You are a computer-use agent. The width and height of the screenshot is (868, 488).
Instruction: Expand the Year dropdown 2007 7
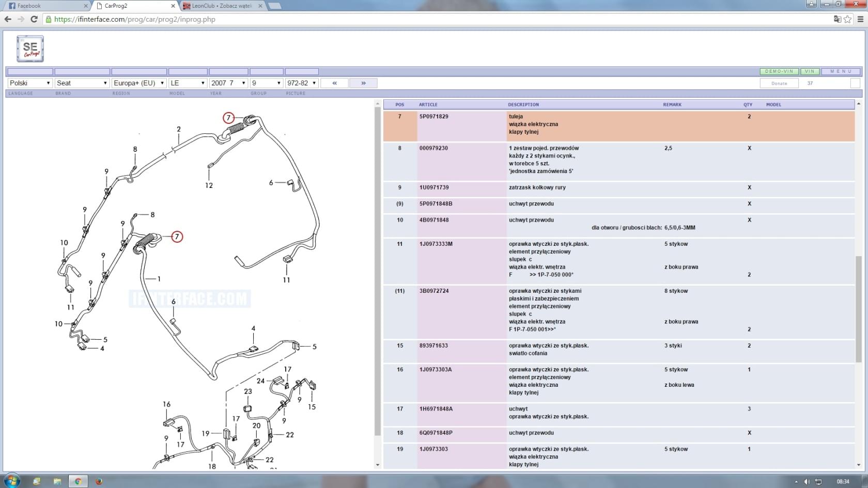tap(228, 83)
